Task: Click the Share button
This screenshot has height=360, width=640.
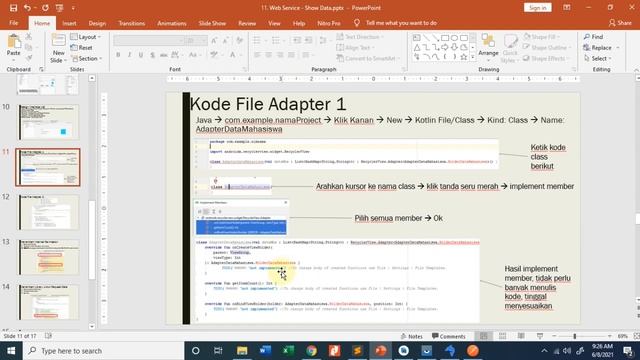Action: (620, 23)
